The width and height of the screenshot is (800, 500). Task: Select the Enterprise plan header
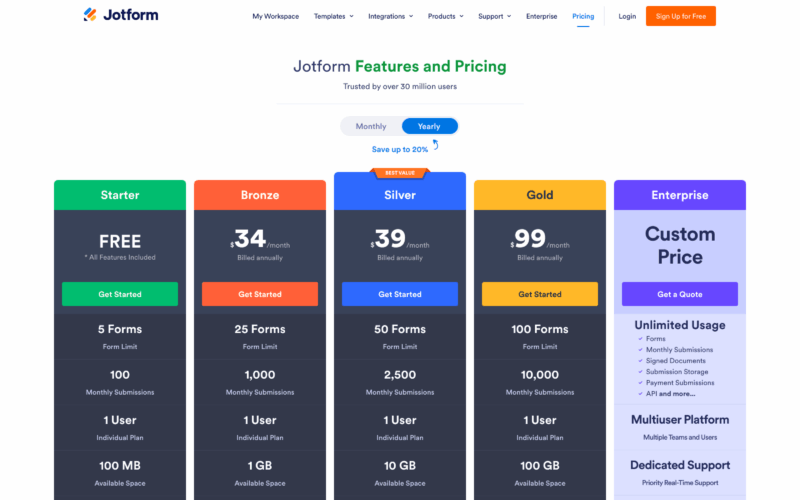(680, 195)
